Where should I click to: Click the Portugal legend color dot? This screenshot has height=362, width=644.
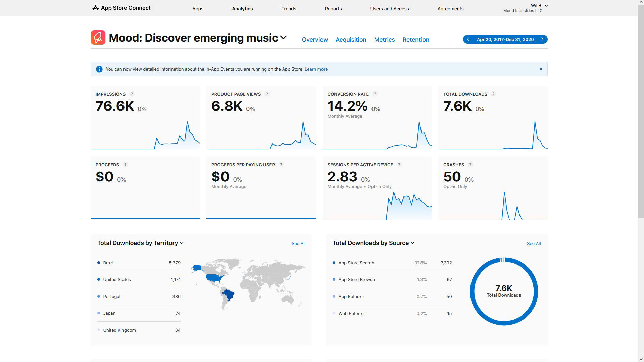pyautogui.click(x=99, y=296)
